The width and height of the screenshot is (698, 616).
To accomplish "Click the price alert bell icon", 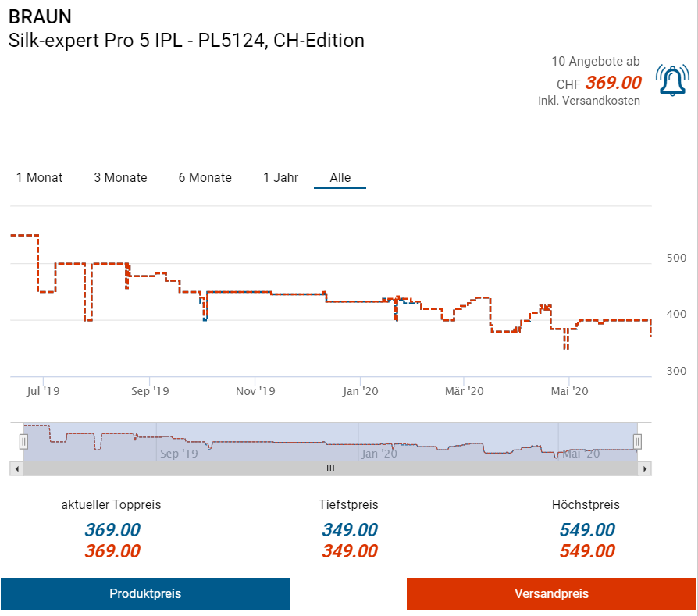I will [x=671, y=80].
